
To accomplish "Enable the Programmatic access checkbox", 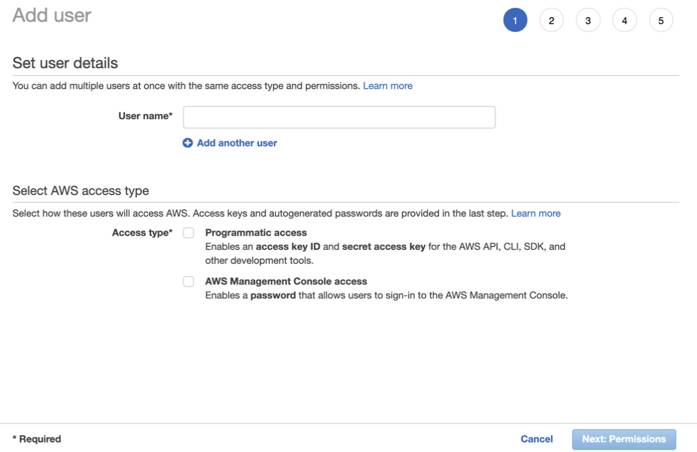I will [x=188, y=232].
